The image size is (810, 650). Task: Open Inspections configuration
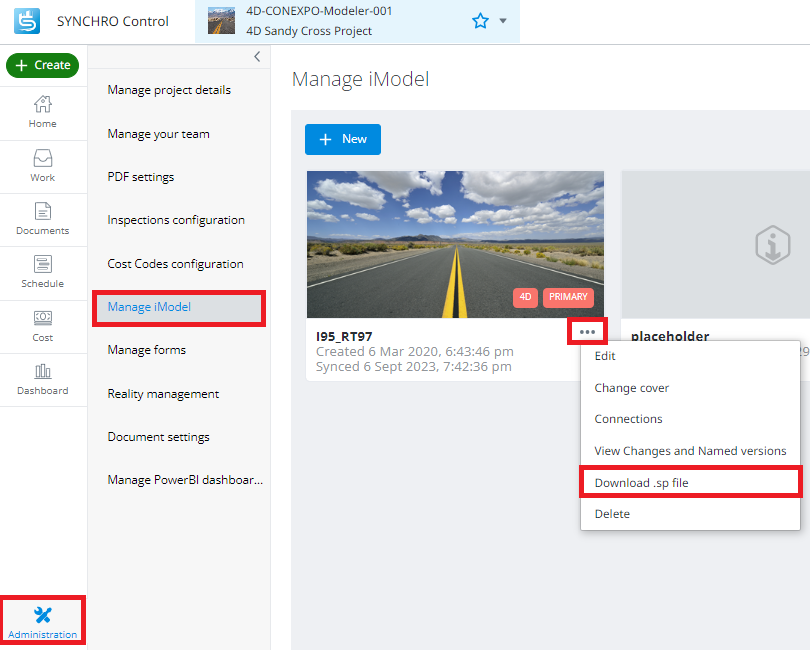176,220
